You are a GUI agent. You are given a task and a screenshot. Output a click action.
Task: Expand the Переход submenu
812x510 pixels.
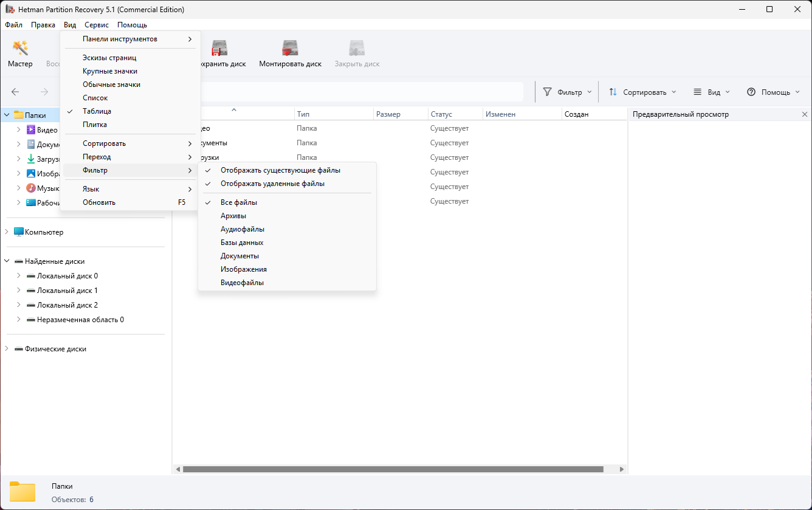pyautogui.click(x=130, y=157)
